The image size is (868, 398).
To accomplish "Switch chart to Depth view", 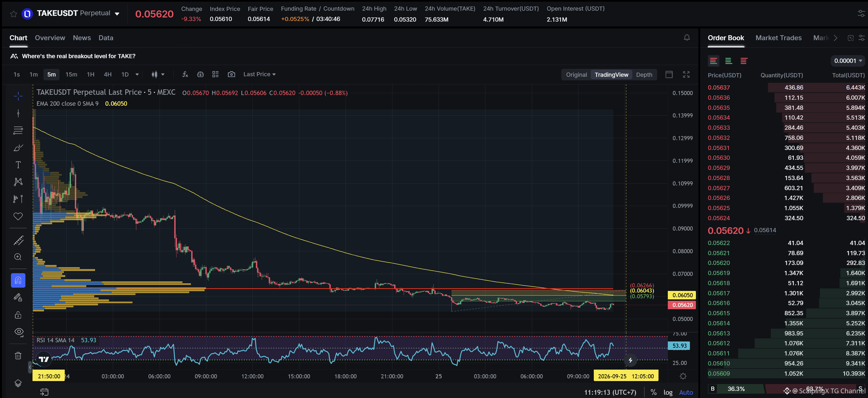I will tap(644, 75).
